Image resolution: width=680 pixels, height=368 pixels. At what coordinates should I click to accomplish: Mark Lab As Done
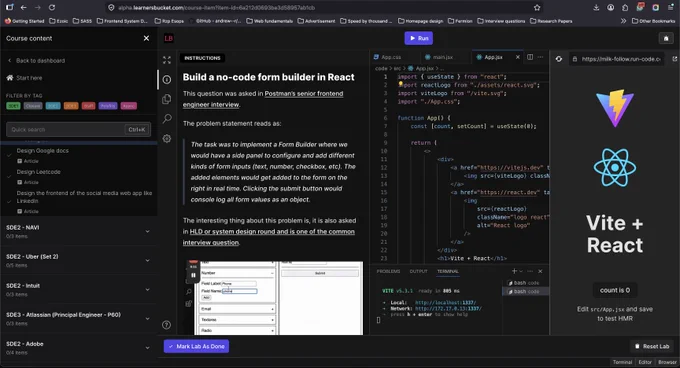click(196, 346)
